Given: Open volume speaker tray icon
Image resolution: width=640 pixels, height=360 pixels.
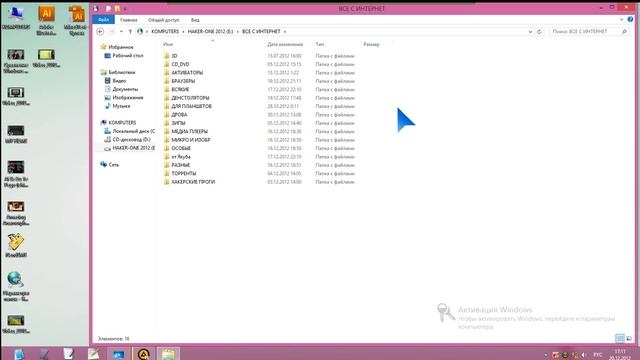Looking at the screenshot, I should pyautogui.click(x=584, y=355).
